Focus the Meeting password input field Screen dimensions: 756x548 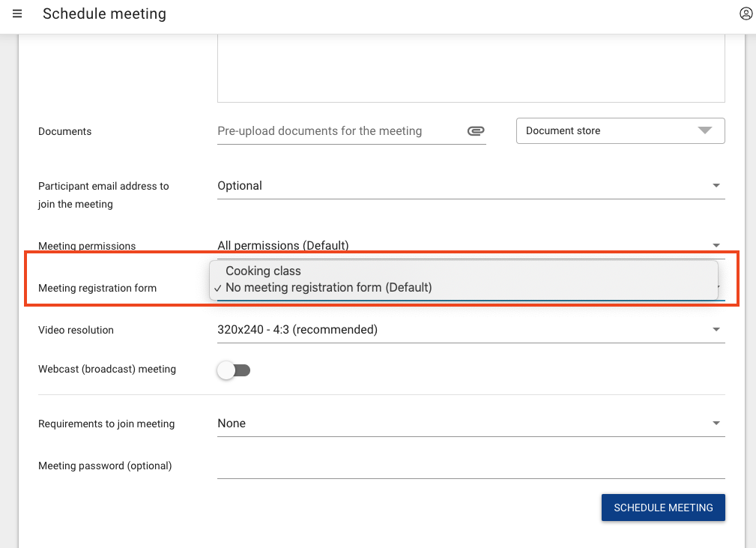pyautogui.click(x=471, y=466)
